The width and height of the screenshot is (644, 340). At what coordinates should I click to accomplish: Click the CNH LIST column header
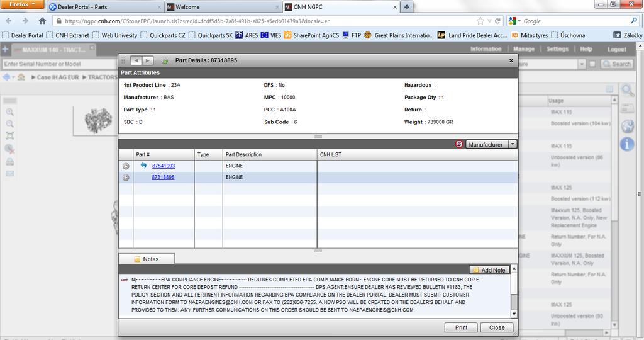[x=418, y=155]
